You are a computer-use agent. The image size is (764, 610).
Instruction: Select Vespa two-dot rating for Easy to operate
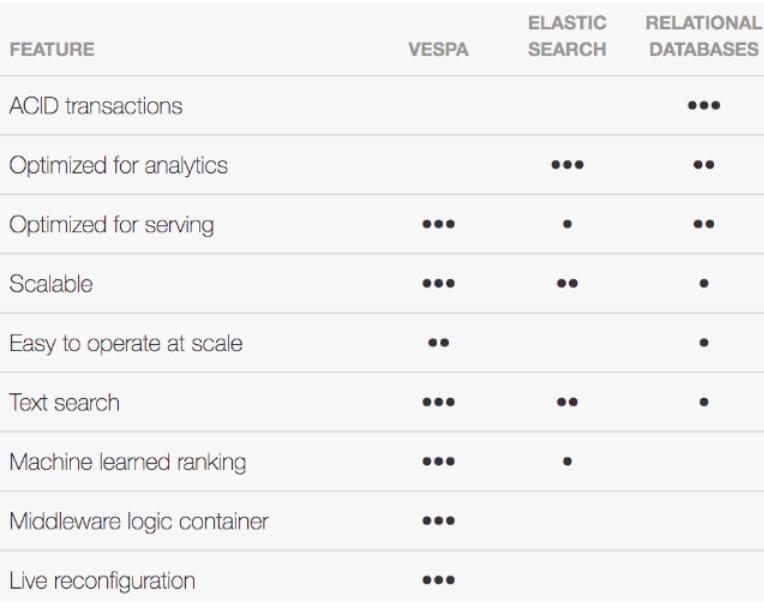coord(439,343)
